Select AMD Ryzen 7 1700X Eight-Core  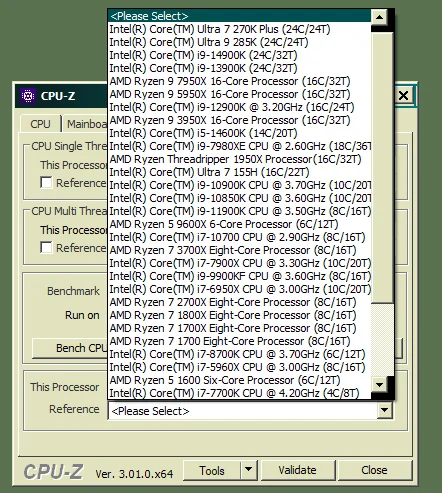pos(239,328)
